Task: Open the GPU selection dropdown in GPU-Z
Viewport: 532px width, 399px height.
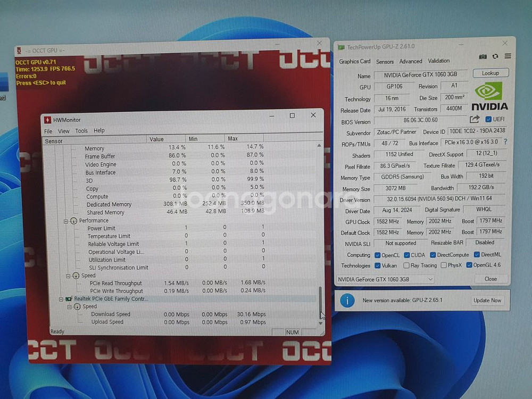Action: click(x=385, y=280)
